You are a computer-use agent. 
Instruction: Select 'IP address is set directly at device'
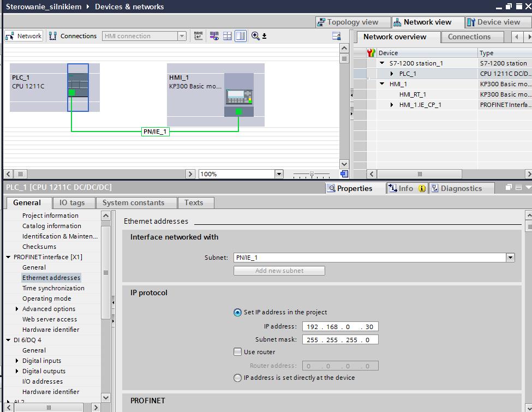tap(237, 378)
